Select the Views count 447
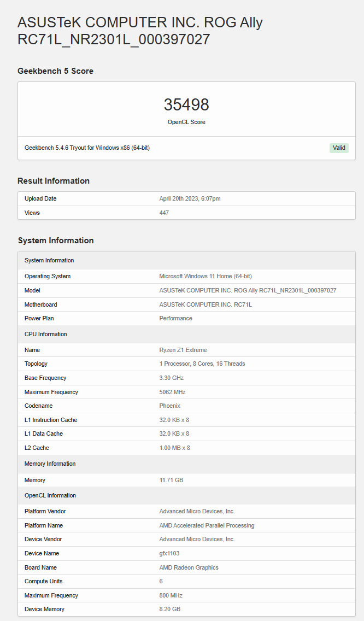Viewport: 364px width, 621px height. point(164,213)
